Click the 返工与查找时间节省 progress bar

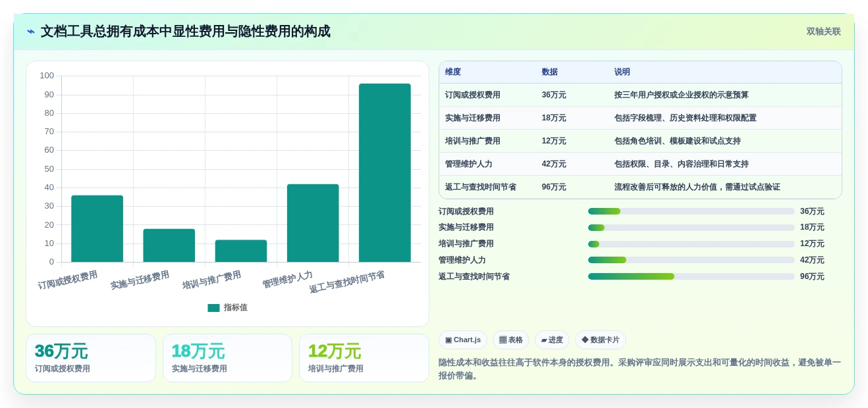pos(692,276)
